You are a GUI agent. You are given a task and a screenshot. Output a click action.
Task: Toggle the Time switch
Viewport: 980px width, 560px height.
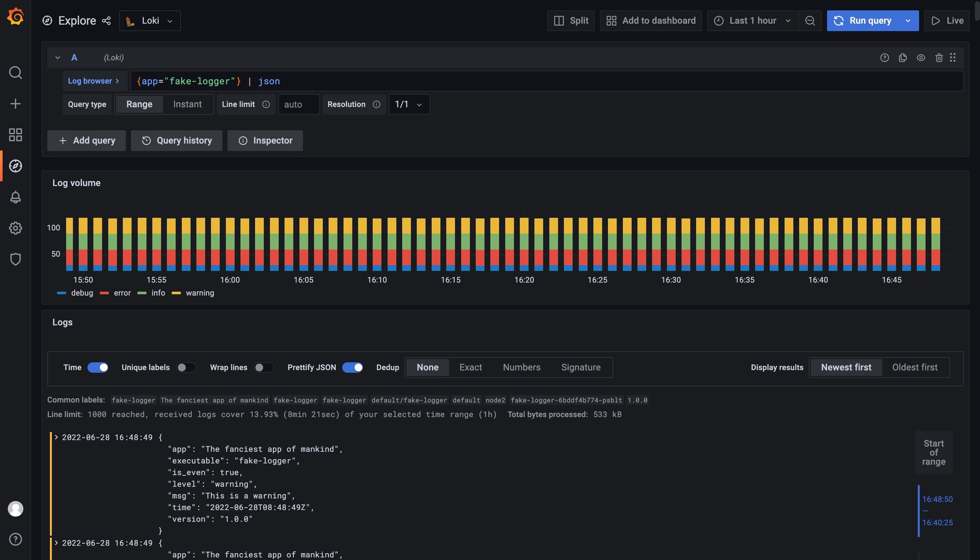click(x=98, y=367)
